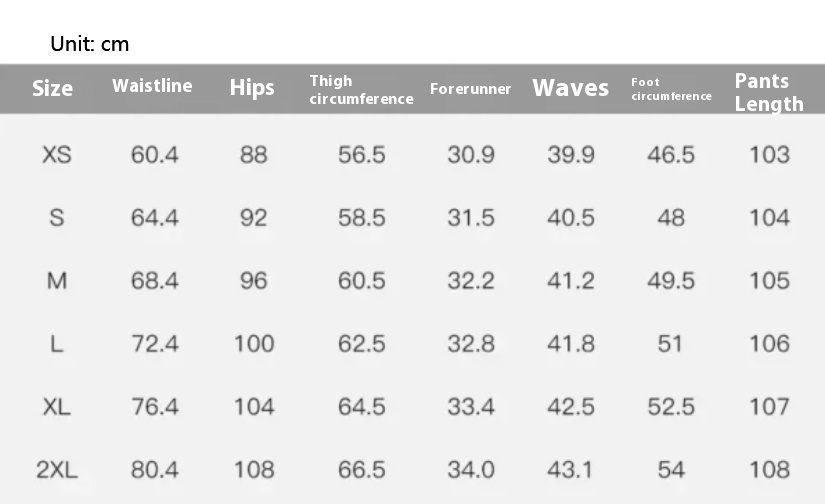The width and height of the screenshot is (825, 504).
Task: Select the Waves column header
Action: coord(570,88)
